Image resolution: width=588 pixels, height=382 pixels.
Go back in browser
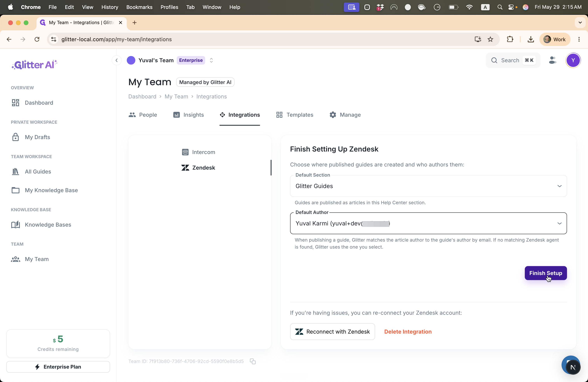pyautogui.click(x=9, y=39)
